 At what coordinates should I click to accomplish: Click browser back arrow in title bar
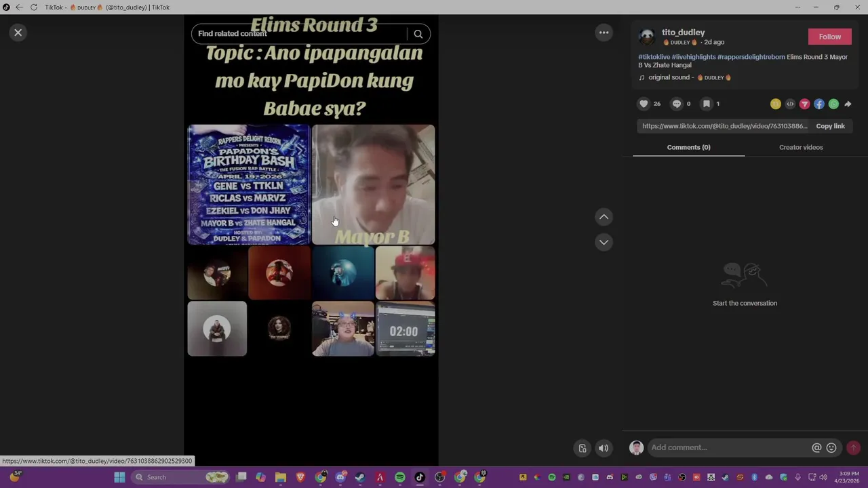19,7
